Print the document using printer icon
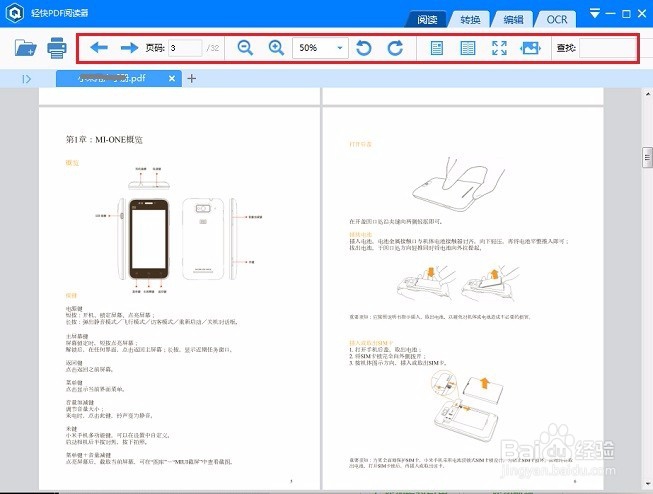The height and width of the screenshot is (494, 653). 57,48
